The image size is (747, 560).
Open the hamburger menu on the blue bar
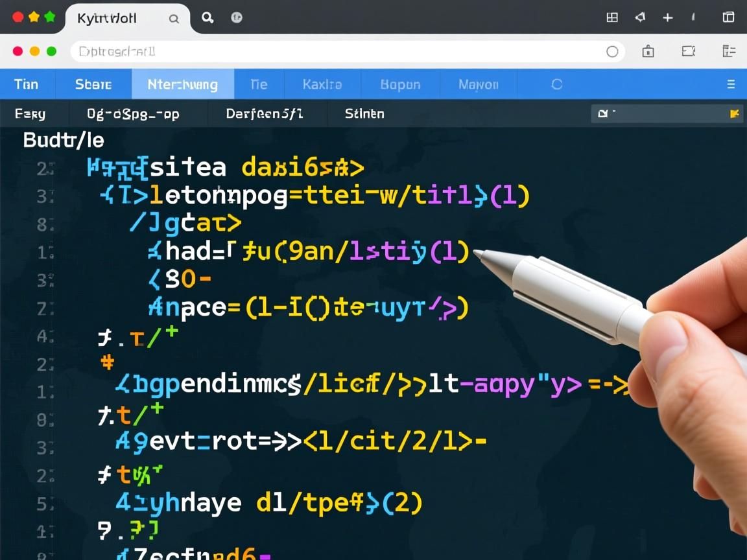(731, 84)
